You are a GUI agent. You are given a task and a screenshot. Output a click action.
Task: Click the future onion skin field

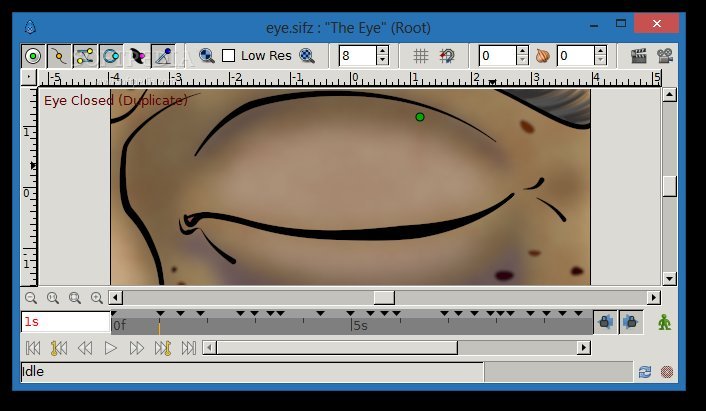575,56
